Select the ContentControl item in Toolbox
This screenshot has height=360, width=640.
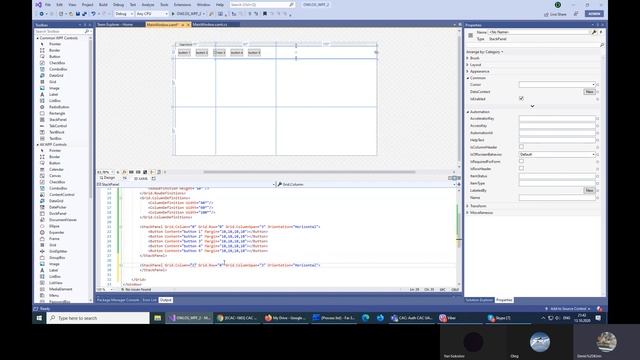click(62, 195)
